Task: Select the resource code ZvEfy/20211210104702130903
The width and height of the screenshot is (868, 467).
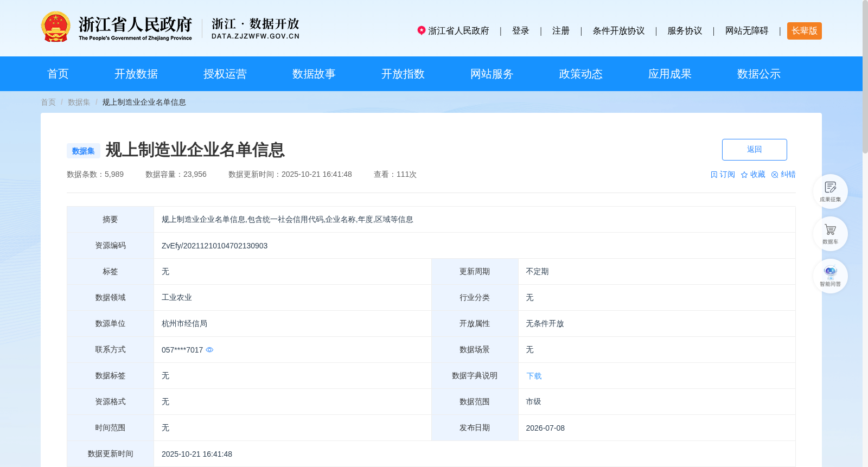Action: [x=214, y=246]
